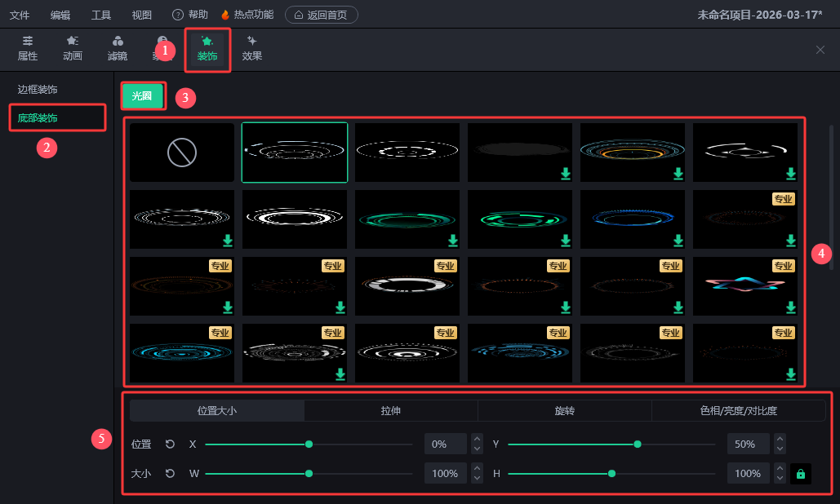
Task: Increase the X position value stepper
Action: click(478, 439)
